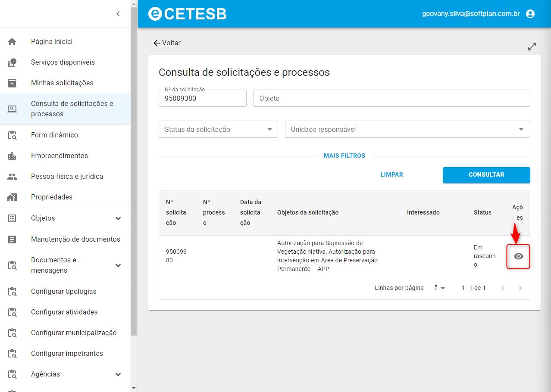The height and width of the screenshot is (392, 551).
Task: Click the Minhas solicitações archive icon
Action: [12, 83]
